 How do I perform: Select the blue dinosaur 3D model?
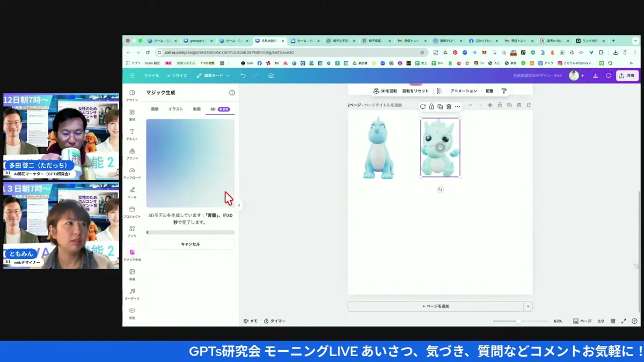pos(378,148)
